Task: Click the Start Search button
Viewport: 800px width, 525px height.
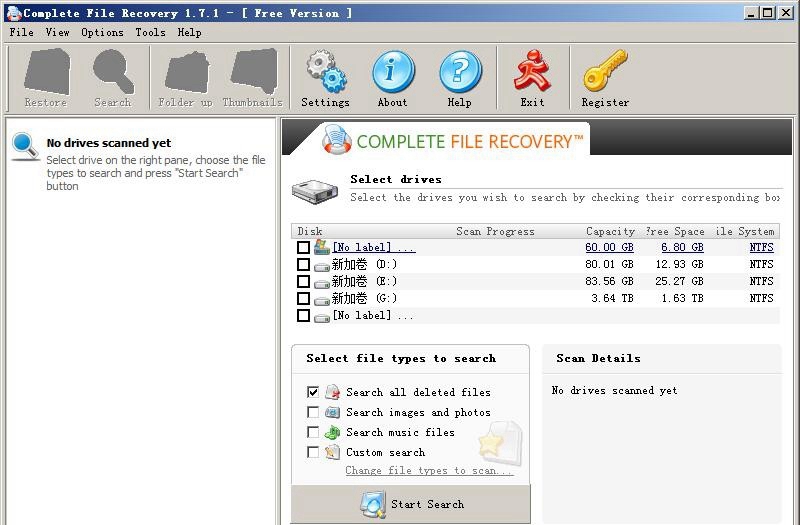Action: tap(411, 504)
